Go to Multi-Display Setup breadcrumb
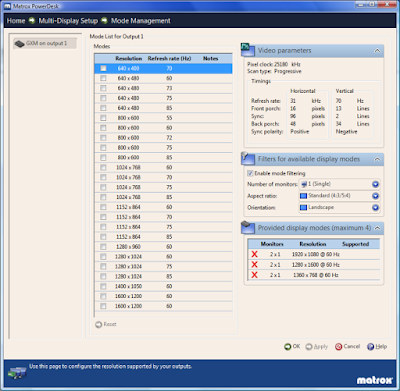Image resolution: width=400 pixels, height=391 pixels. click(68, 21)
